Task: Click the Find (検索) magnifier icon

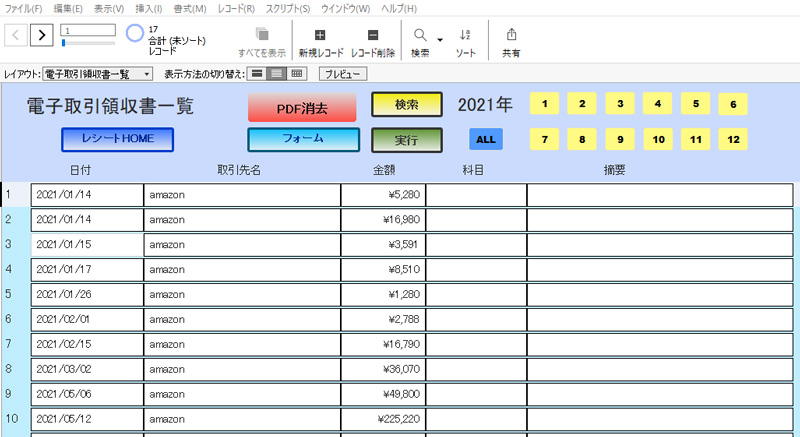Action: coord(420,35)
